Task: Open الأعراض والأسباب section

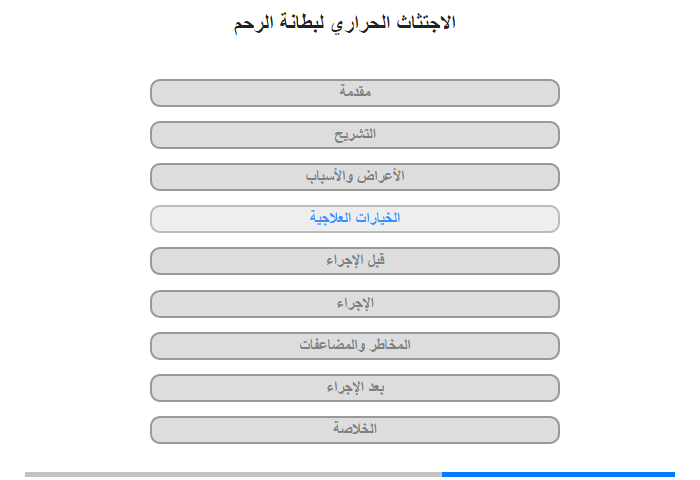Action: [x=355, y=177]
